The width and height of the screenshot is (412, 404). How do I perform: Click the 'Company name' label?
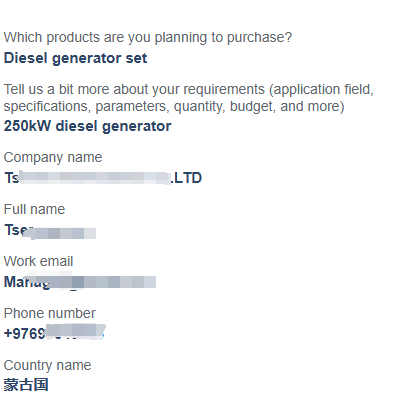pos(53,157)
